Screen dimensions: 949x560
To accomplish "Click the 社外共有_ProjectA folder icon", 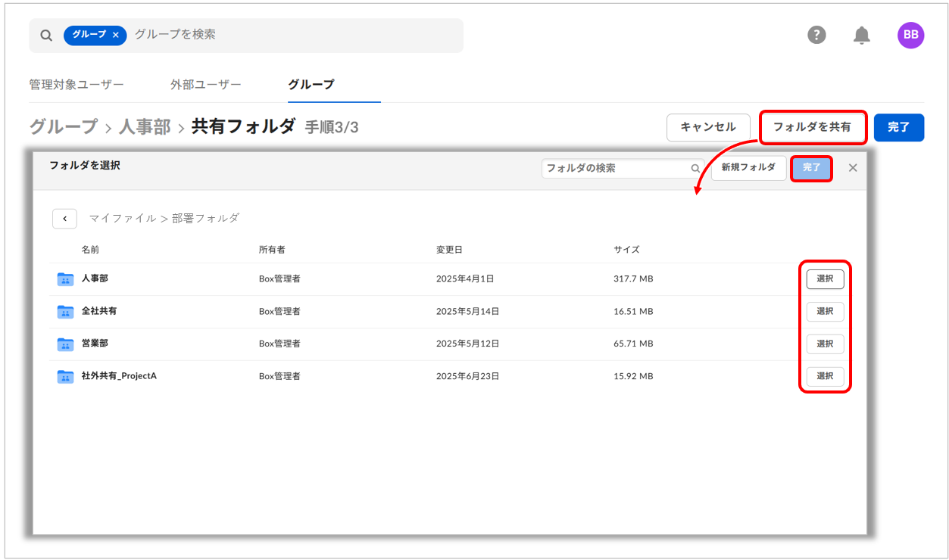I will tap(65, 377).
